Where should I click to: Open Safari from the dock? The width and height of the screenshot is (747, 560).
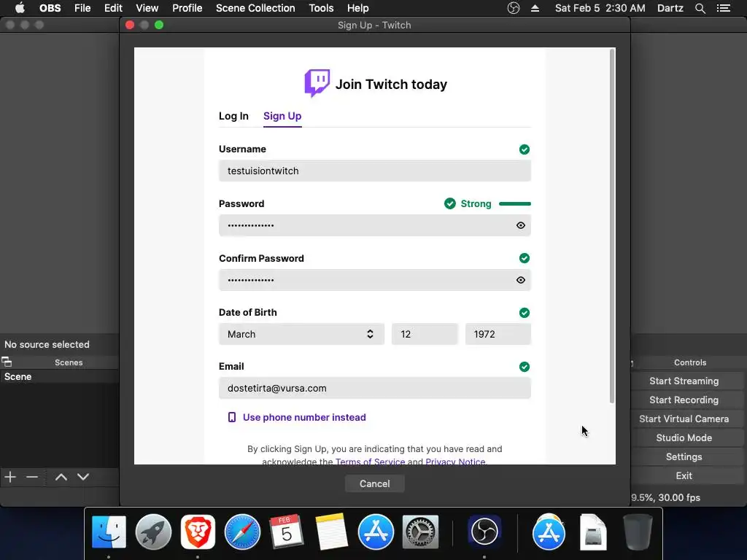pyautogui.click(x=242, y=532)
